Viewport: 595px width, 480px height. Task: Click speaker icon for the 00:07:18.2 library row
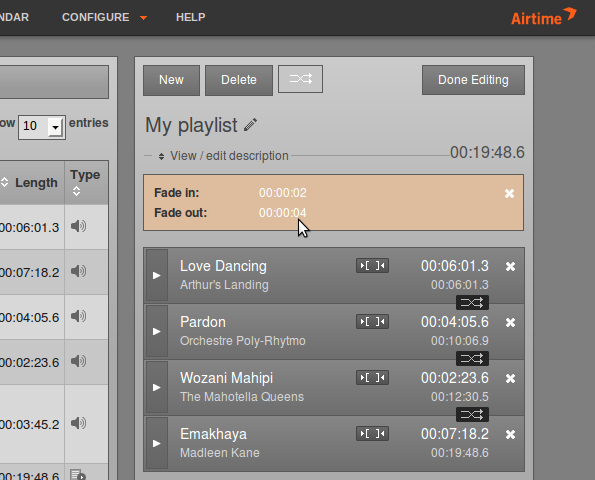click(79, 271)
